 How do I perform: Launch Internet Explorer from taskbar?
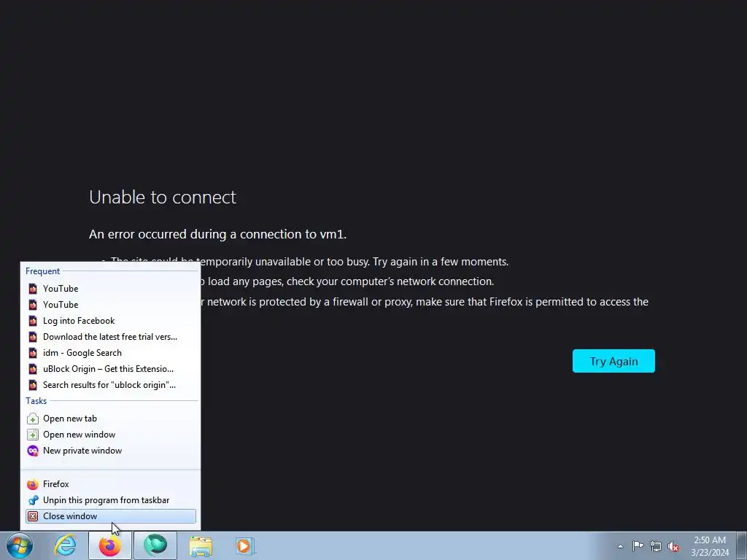point(65,545)
